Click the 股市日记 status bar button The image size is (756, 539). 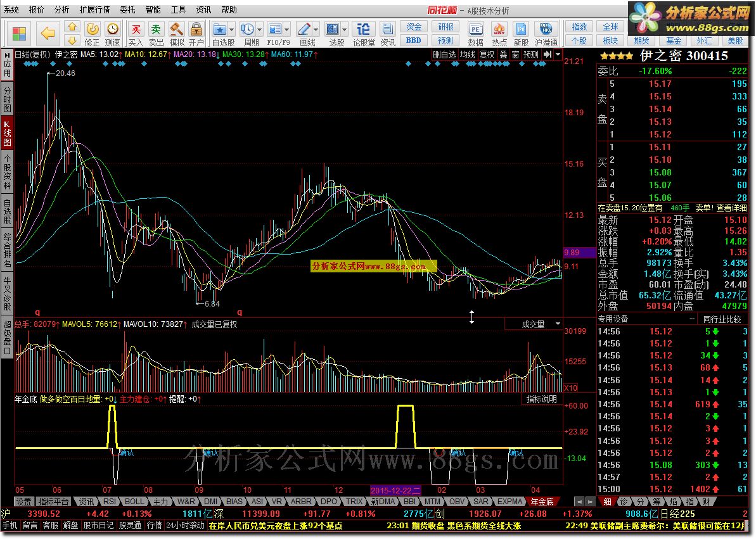coord(98,525)
